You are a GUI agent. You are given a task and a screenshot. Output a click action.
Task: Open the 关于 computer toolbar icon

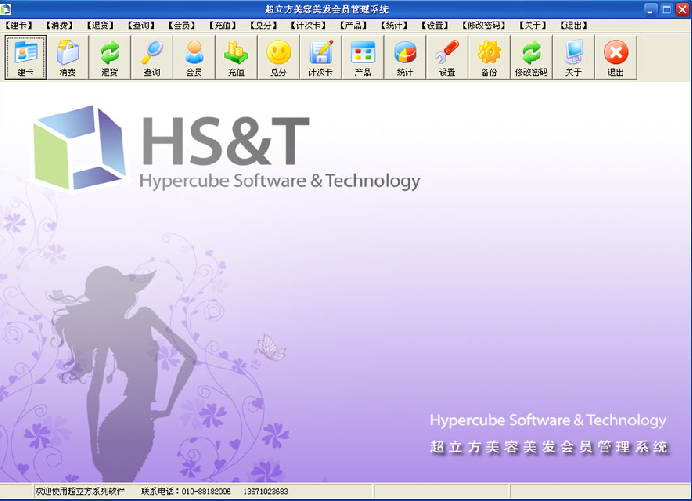click(x=574, y=58)
